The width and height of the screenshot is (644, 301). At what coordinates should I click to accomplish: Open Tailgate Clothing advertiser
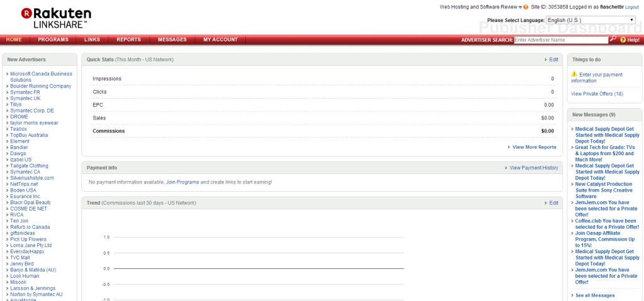pos(29,166)
